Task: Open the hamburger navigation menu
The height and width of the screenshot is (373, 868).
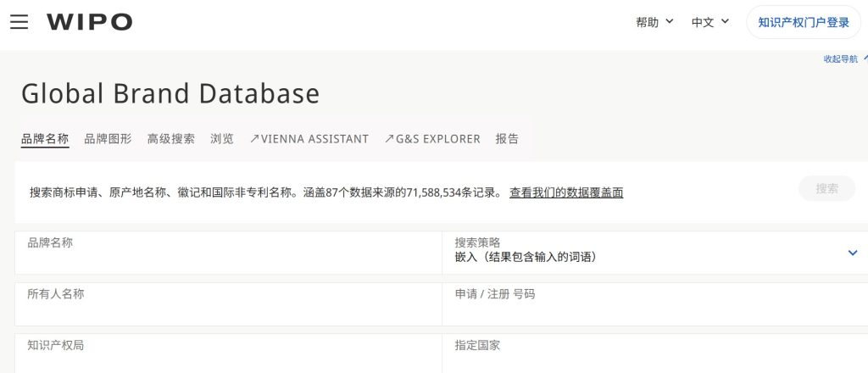Action: pyautogui.click(x=19, y=22)
